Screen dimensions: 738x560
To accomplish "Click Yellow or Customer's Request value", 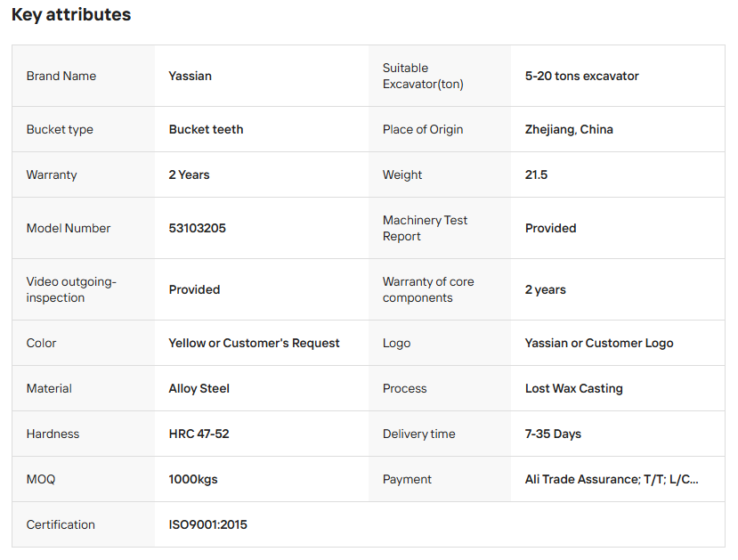I will [254, 343].
